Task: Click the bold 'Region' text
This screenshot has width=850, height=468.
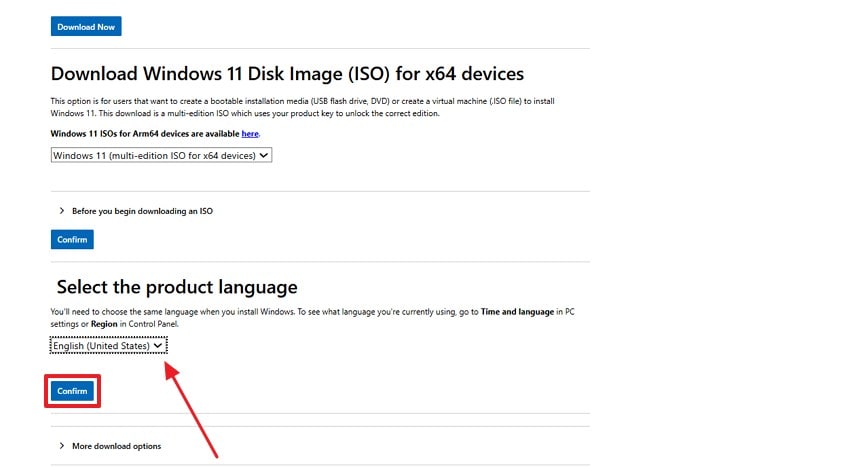Action: click(x=104, y=324)
